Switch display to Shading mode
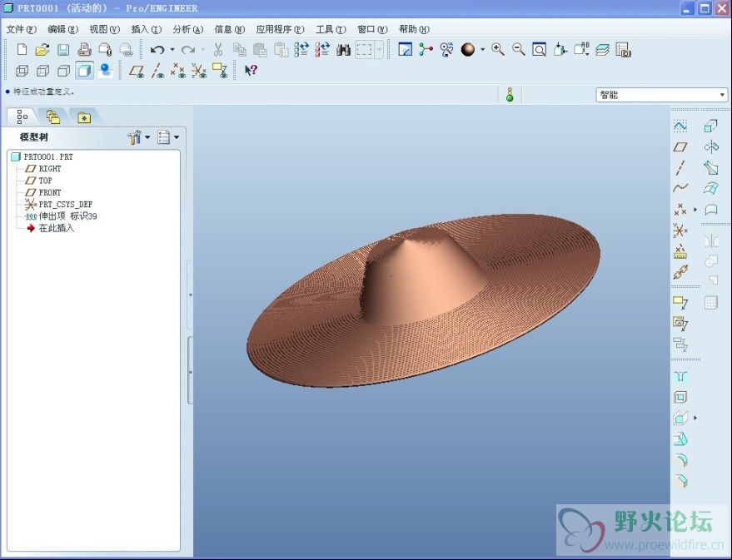This screenshot has width=732, height=560. coord(84,71)
